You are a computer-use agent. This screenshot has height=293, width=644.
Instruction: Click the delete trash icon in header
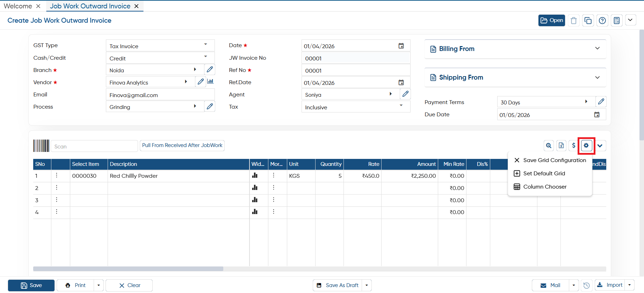[573, 21]
